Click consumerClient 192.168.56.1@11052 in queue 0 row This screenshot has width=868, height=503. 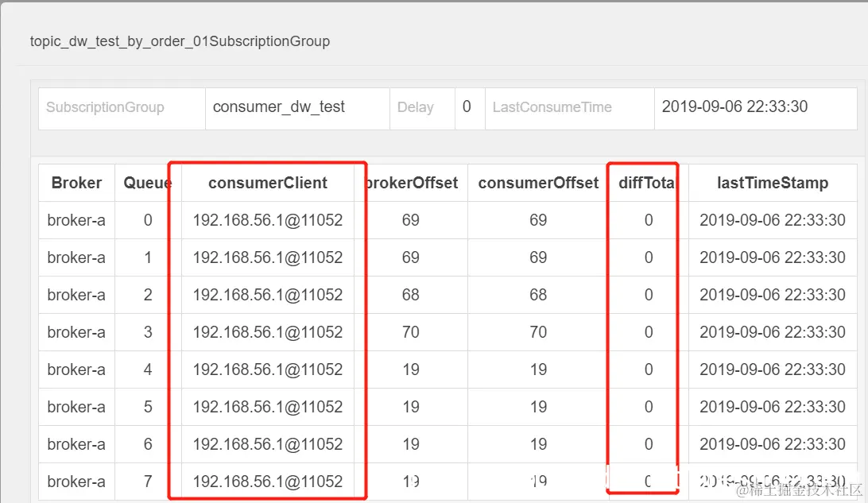pyautogui.click(x=268, y=220)
